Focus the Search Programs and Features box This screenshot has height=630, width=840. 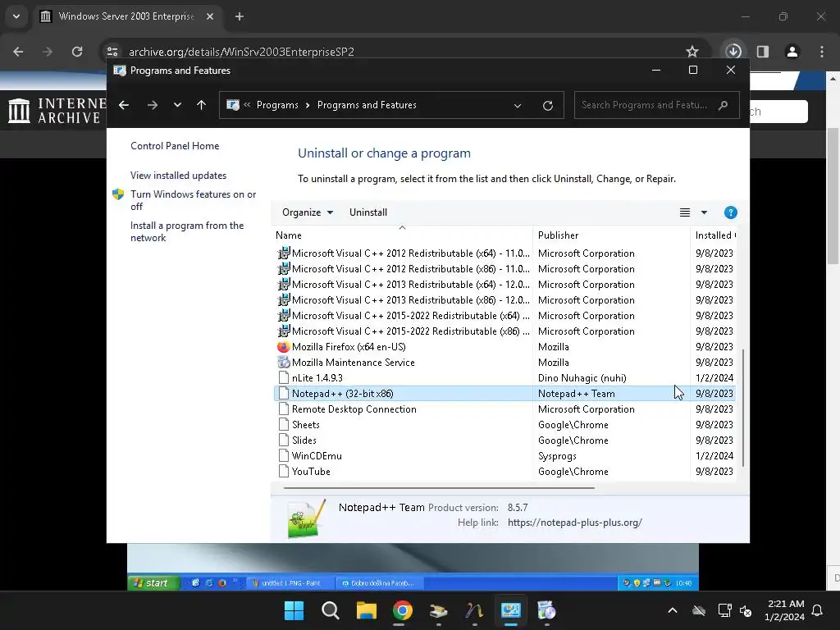[x=657, y=105]
